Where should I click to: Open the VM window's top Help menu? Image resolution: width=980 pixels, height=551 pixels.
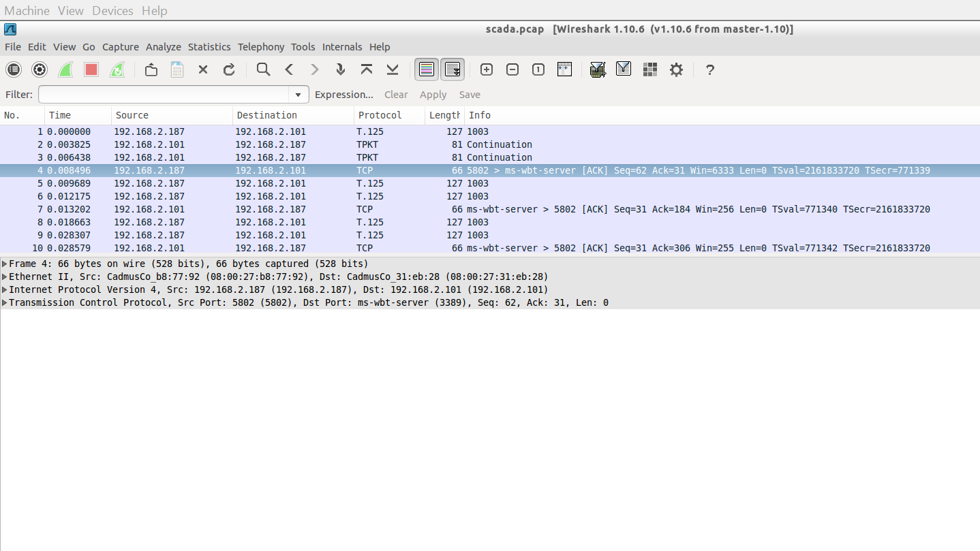pos(155,11)
